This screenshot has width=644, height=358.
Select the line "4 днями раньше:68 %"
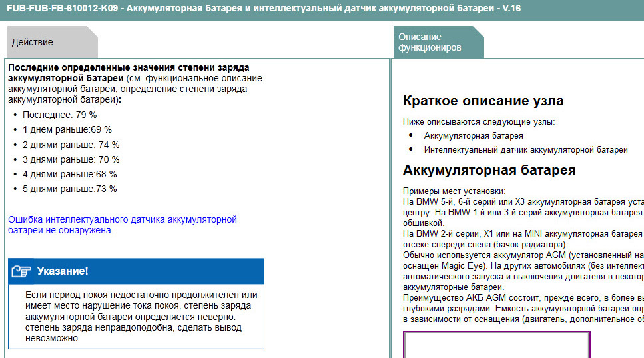click(69, 174)
